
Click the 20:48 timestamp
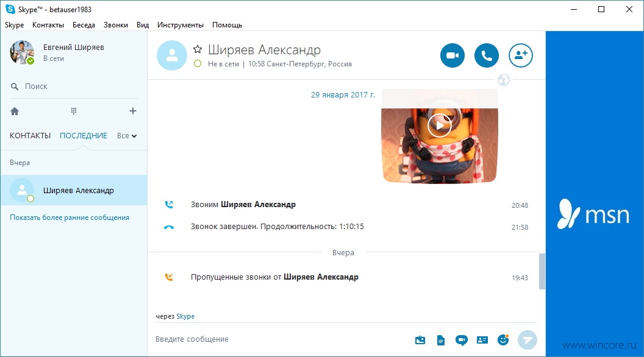520,205
